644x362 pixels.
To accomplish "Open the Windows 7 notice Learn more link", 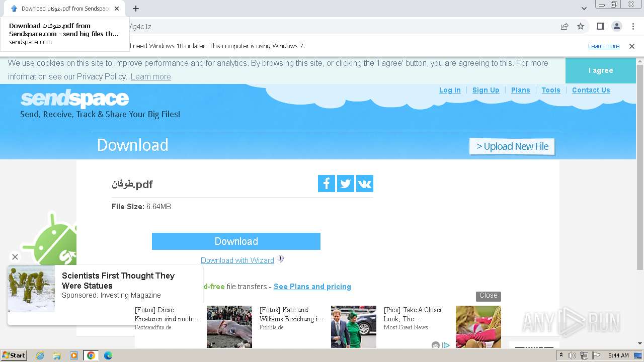I will 604,46.
